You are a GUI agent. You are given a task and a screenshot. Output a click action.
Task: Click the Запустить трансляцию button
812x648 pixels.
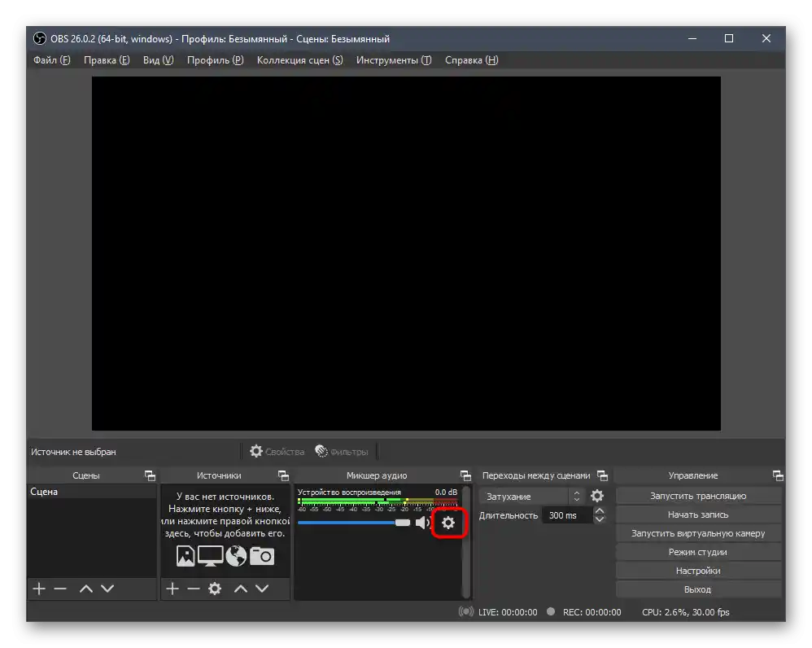(698, 496)
